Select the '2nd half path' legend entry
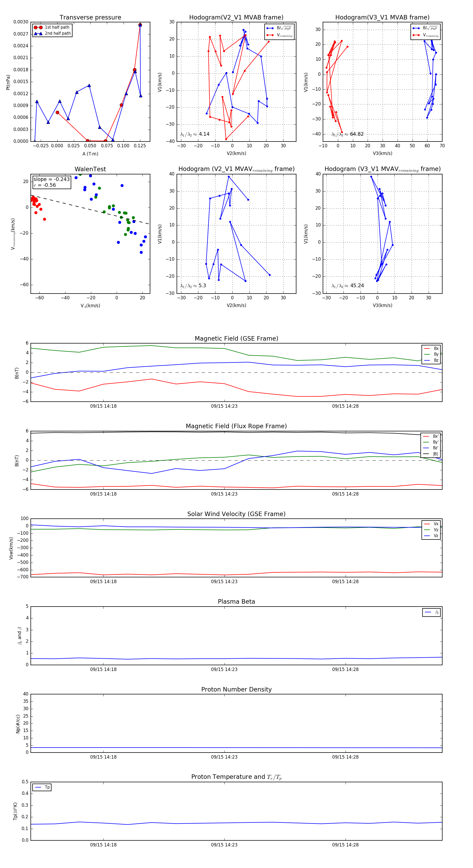This screenshot has width=473, height=868. point(52,33)
